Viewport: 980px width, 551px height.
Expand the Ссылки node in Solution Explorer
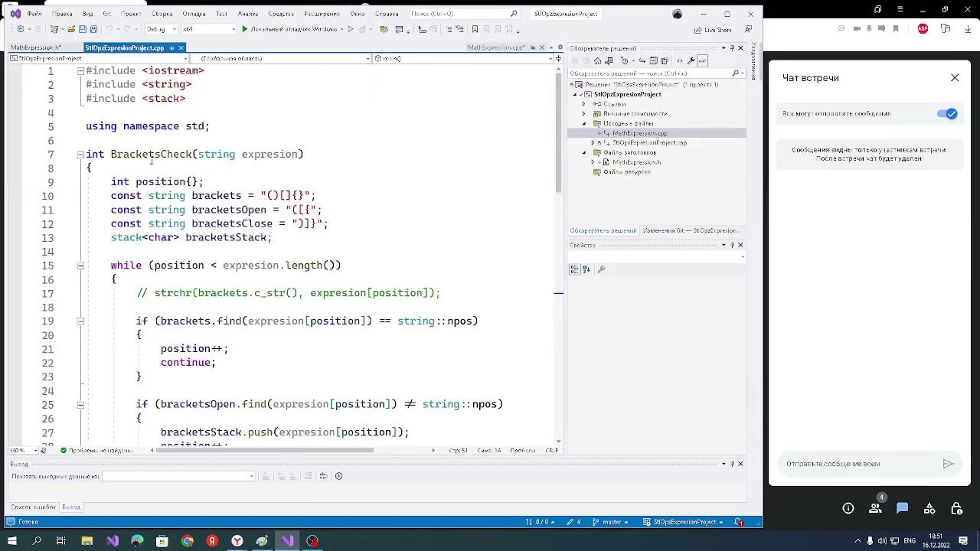(584, 104)
